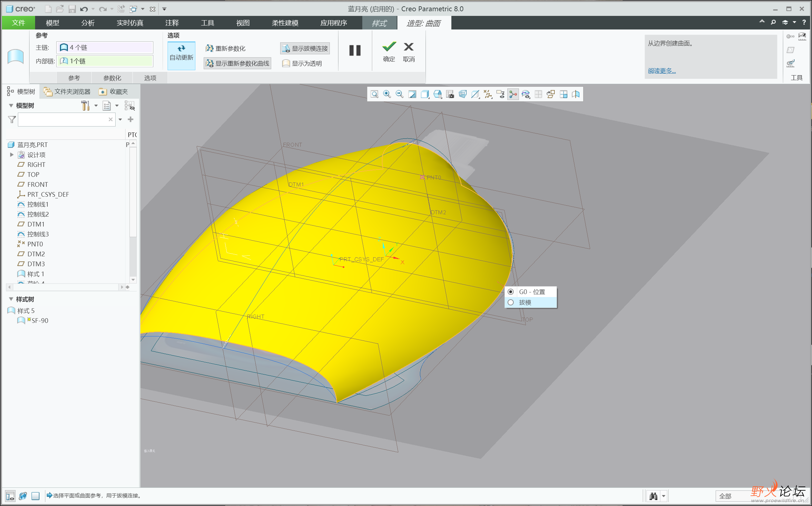812x506 pixels.
Task: Open the windows switcher dropdown arrow
Action: coord(143,9)
